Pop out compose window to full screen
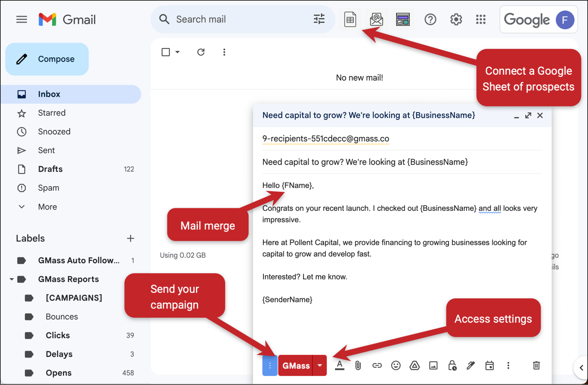This screenshot has width=588, height=385. tap(528, 115)
